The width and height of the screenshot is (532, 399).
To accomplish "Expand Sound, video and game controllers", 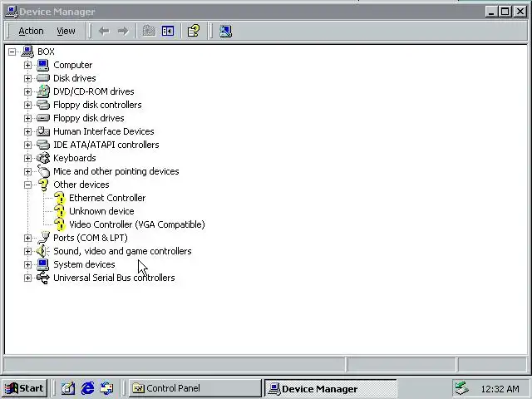I will (x=27, y=251).
